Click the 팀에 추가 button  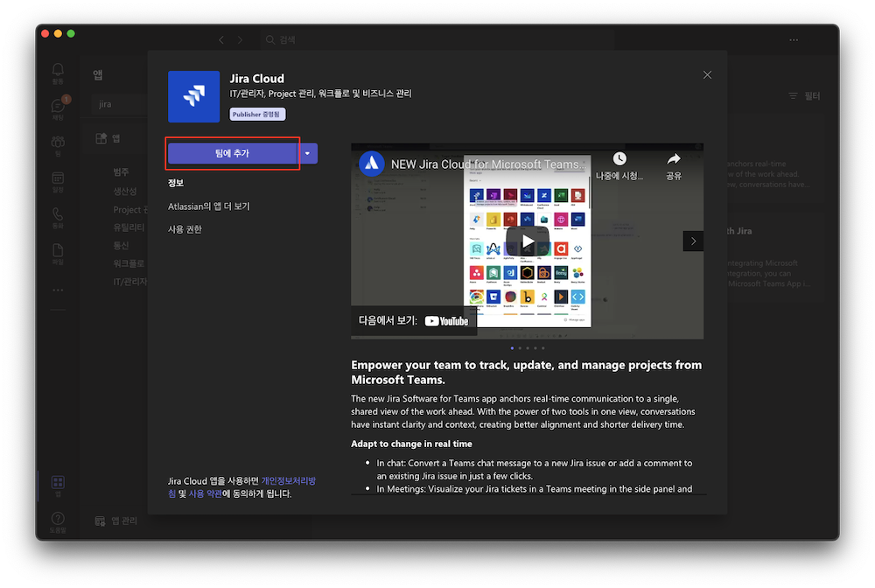pos(232,153)
